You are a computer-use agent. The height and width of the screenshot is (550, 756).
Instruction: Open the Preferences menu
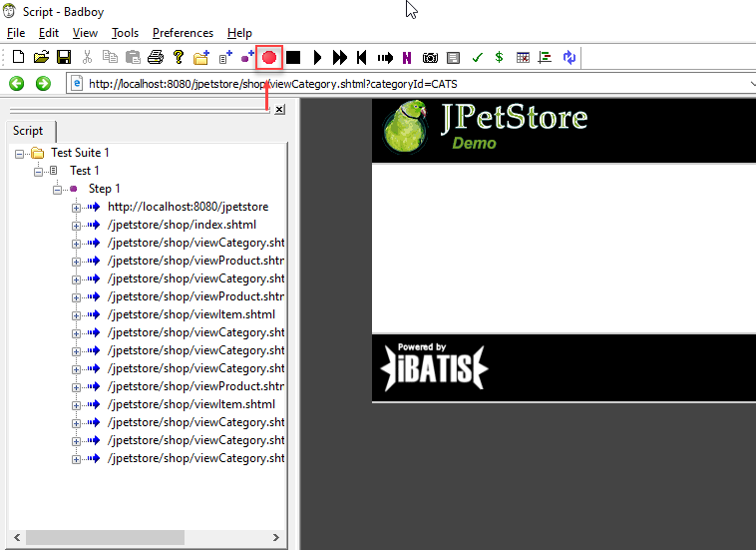pyautogui.click(x=183, y=33)
